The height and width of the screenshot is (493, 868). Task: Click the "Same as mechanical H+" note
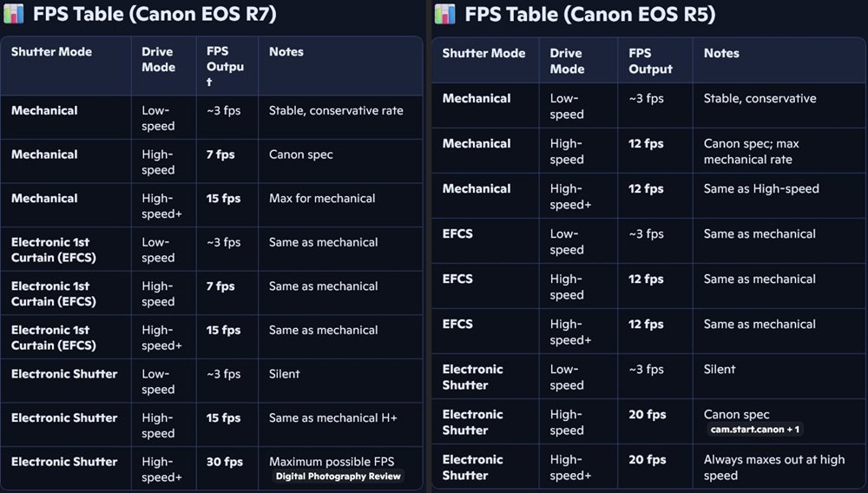coord(332,417)
